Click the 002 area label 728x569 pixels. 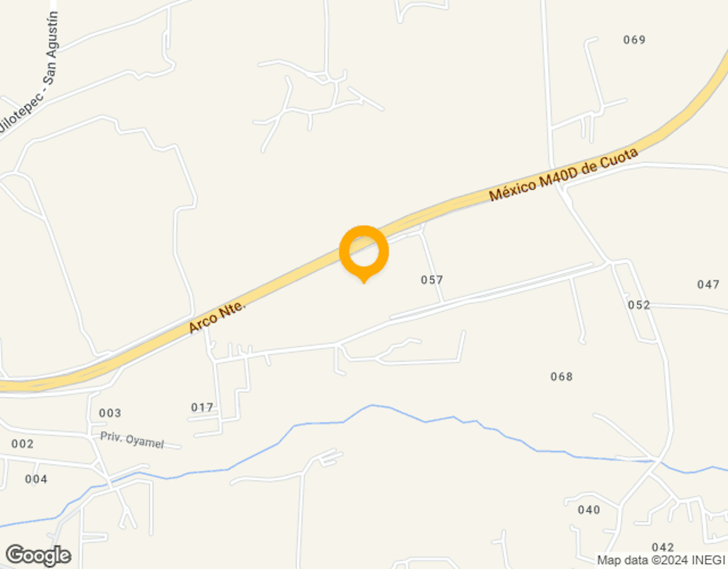tap(22, 444)
